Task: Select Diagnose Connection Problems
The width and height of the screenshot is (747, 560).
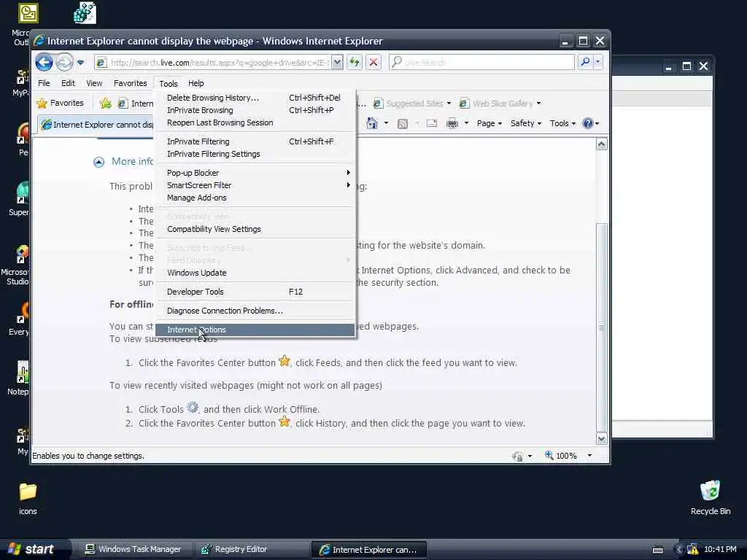Action: point(255,311)
